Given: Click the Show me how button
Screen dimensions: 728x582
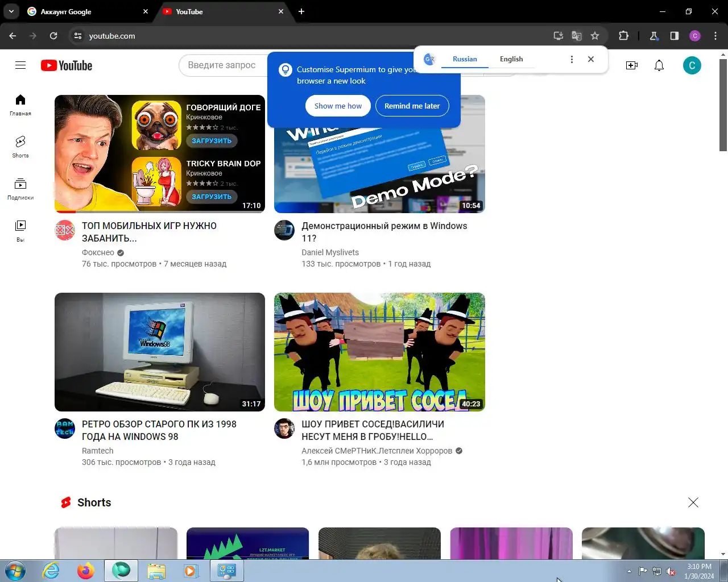Looking at the screenshot, I should (338, 106).
